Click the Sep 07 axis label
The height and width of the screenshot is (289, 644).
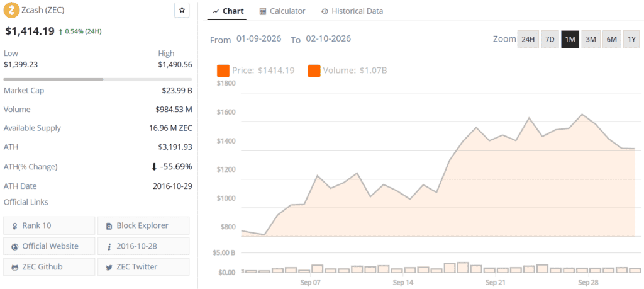click(310, 283)
